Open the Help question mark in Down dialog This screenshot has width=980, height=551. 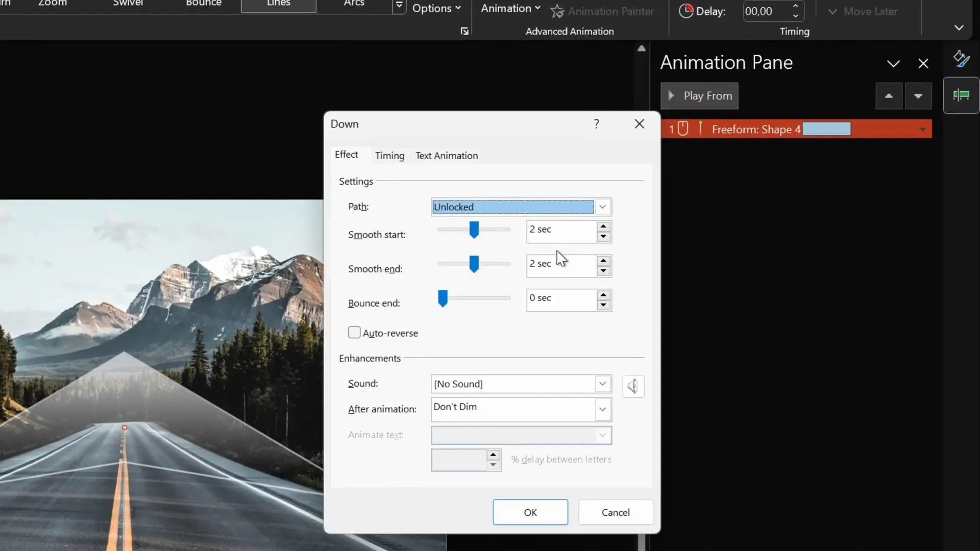[x=596, y=124]
